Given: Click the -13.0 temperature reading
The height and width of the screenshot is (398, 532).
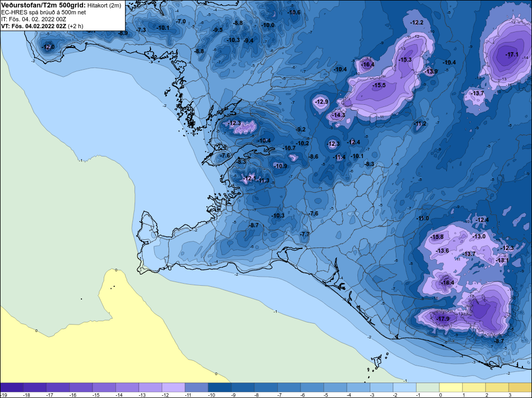Looking at the screenshot, I should (479, 236).
